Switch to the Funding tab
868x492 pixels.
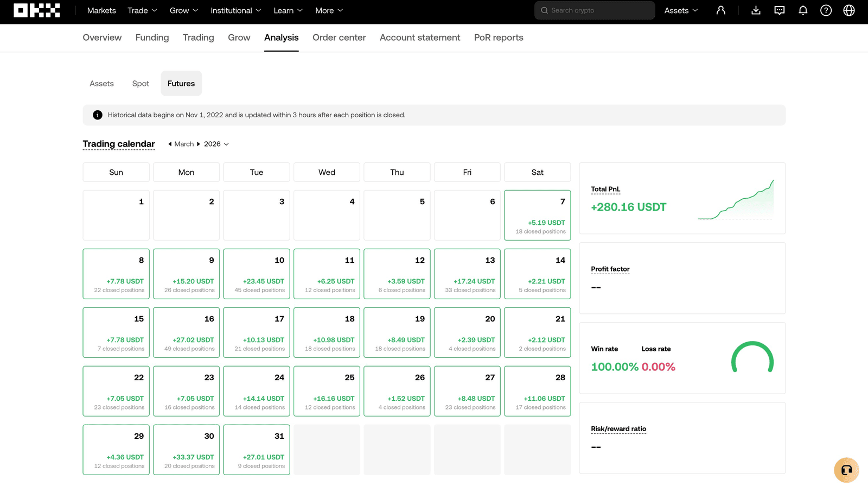[x=152, y=37]
